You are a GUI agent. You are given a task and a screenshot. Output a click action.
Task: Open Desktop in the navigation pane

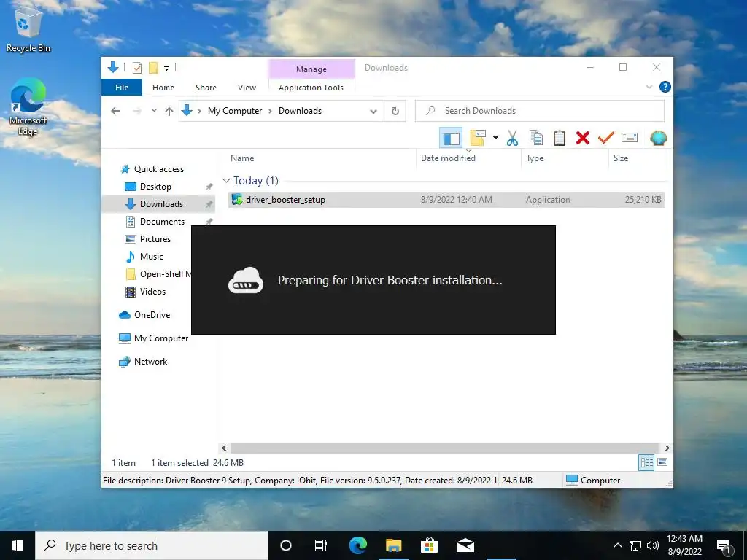[155, 187]
